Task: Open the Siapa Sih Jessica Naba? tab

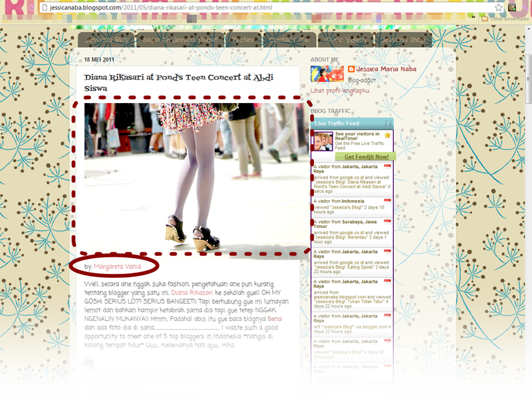Action: [x=180, y=40]
